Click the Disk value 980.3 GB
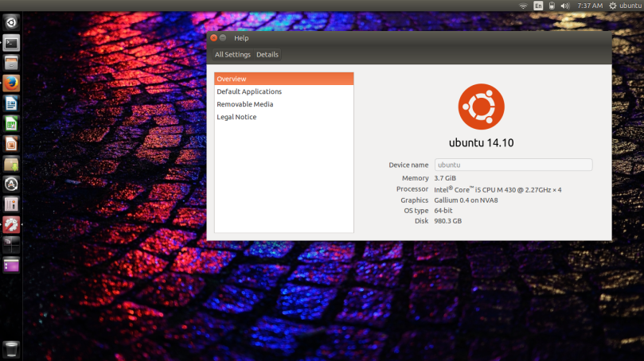The height and width of the screenshot is (361, 644). pos(447,221)
